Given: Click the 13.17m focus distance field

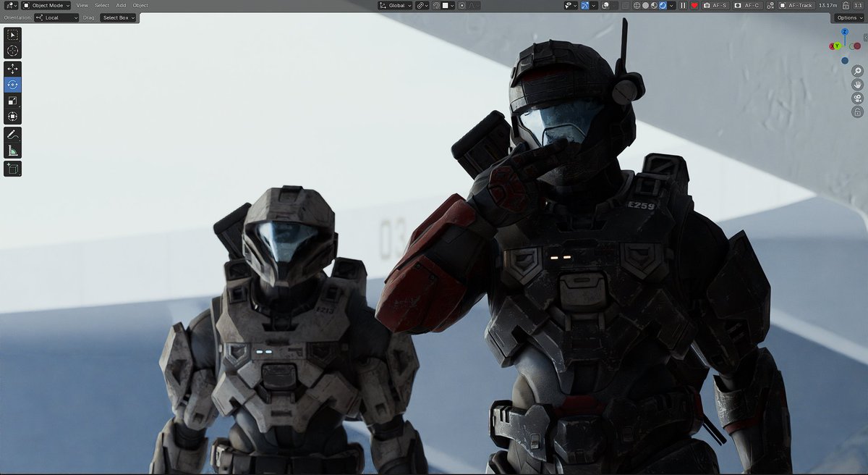Looking at the screenshot, I should pyautogui.click(x=827, y=5).
